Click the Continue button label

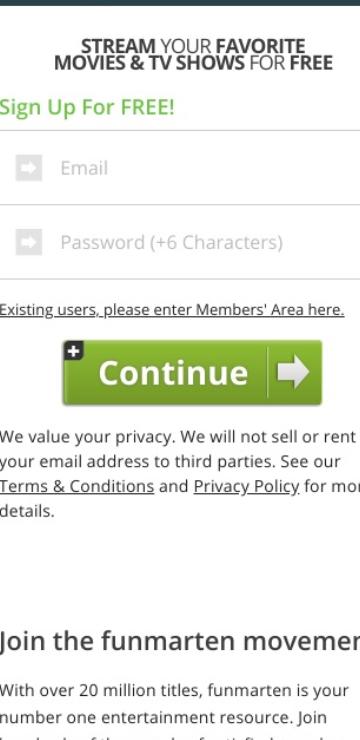click(x=173, y=372)
